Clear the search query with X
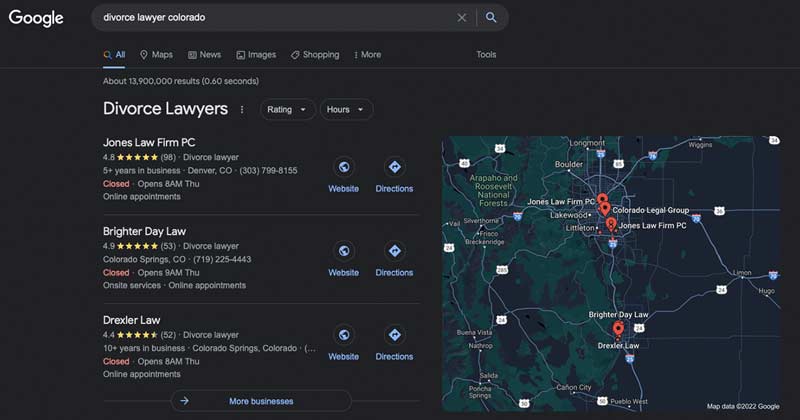 [x=462, y=18]
